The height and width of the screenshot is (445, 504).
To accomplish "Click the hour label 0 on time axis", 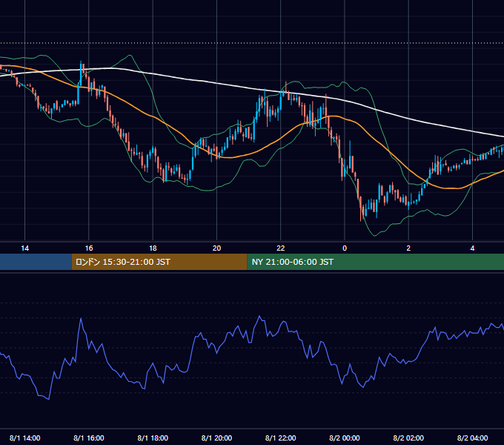I will point(345,248).
